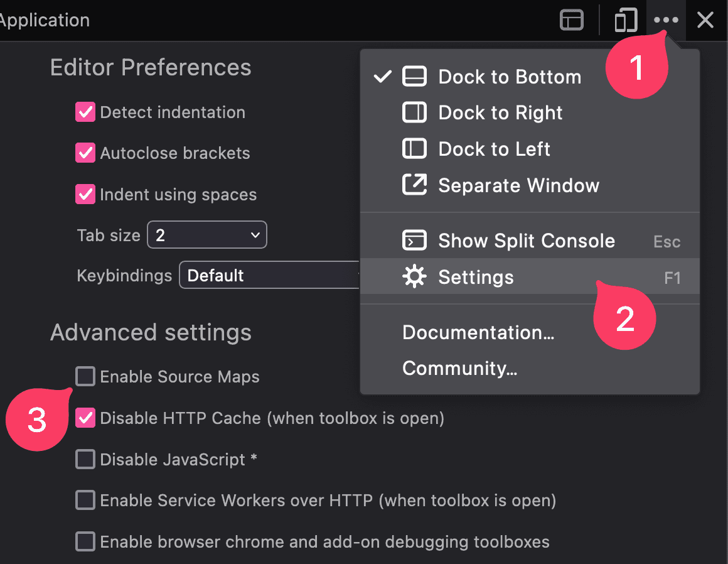Check the Disable JavaScript option
Screen dimensions: 728x564
85,459
